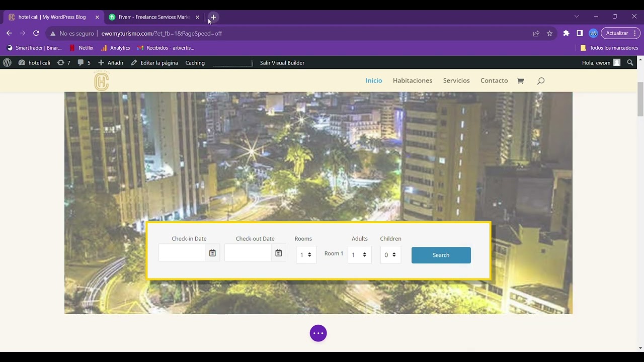Open the Contacto nav link
The width and height of the screenshot is (644, 362).
coord(494,80)
